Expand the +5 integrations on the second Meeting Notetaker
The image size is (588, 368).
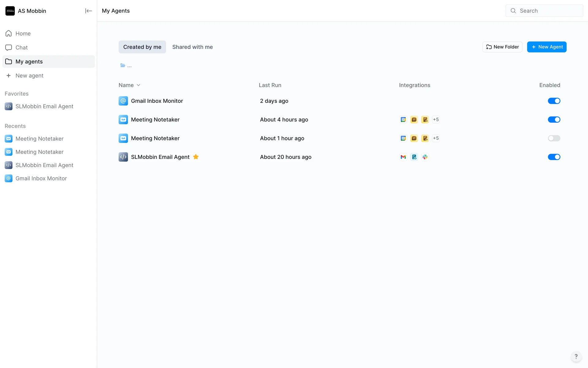coord(436,138)
